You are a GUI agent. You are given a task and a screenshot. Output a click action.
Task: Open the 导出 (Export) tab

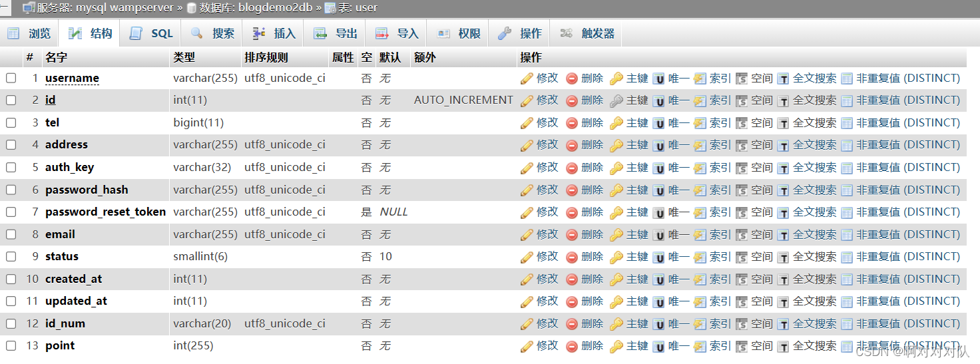pyautogui.click(x=336, y=33)
